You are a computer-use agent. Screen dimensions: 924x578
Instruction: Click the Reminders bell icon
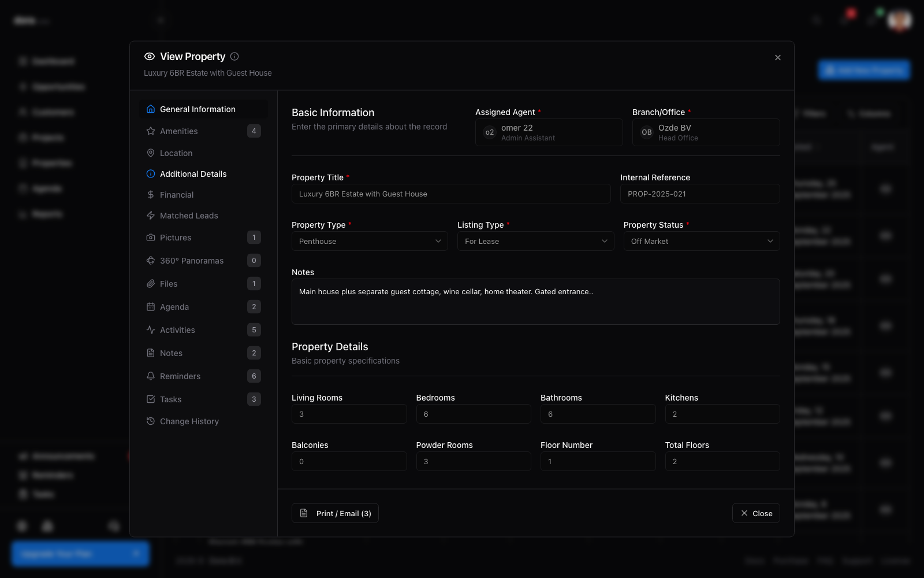coord(151,376)
